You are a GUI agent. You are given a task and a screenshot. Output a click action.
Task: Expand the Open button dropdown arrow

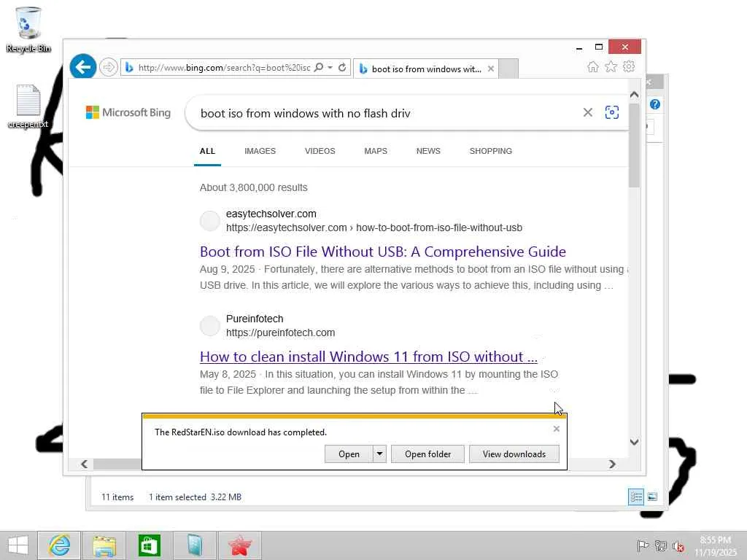[379, 454]
